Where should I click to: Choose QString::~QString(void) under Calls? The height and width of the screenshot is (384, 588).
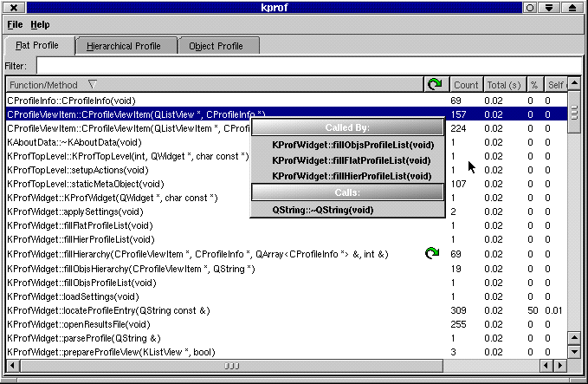click(x=347, y=210)
